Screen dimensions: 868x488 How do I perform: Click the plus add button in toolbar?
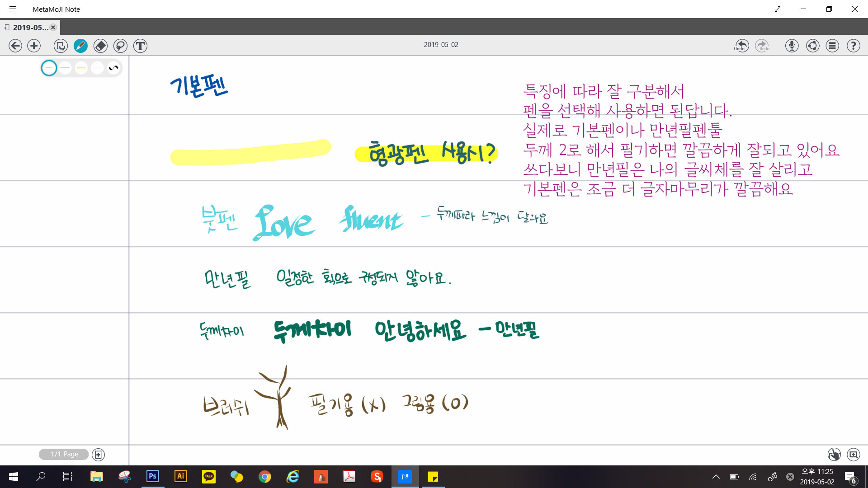(x=34, y=46)
